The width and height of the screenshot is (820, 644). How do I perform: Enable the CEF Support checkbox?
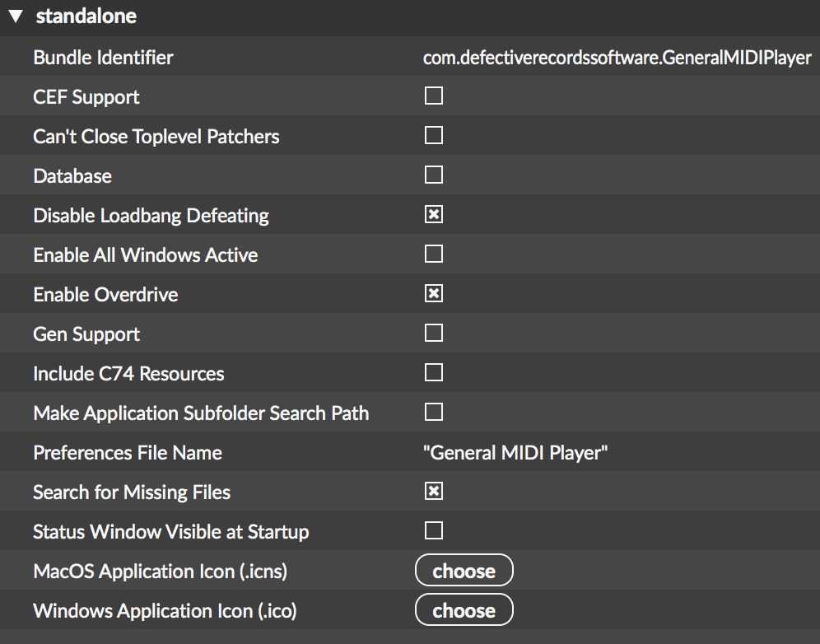434,96
